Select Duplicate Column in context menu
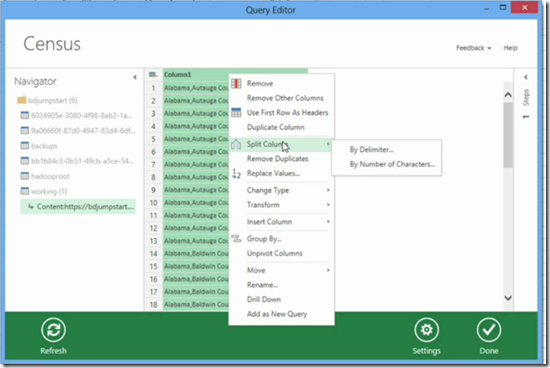 [x=276, y=127]
